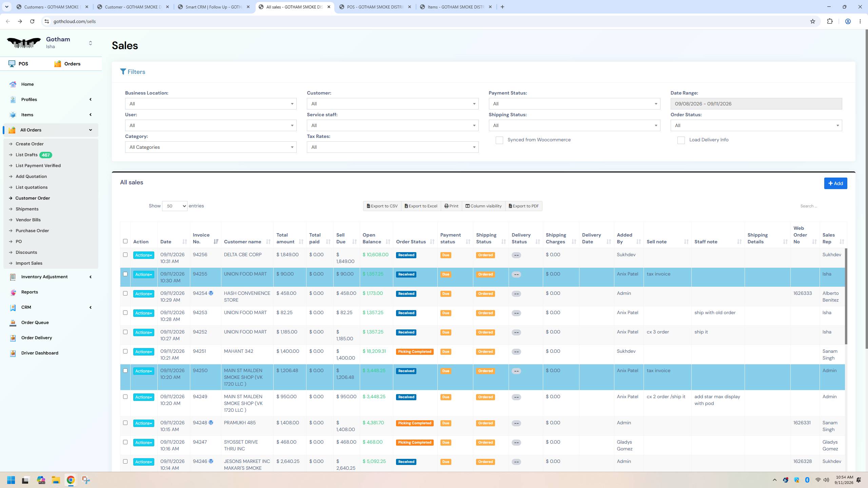Click the Date Range input field
This screenshot has height=488, width=868.
tap(756, 104)
